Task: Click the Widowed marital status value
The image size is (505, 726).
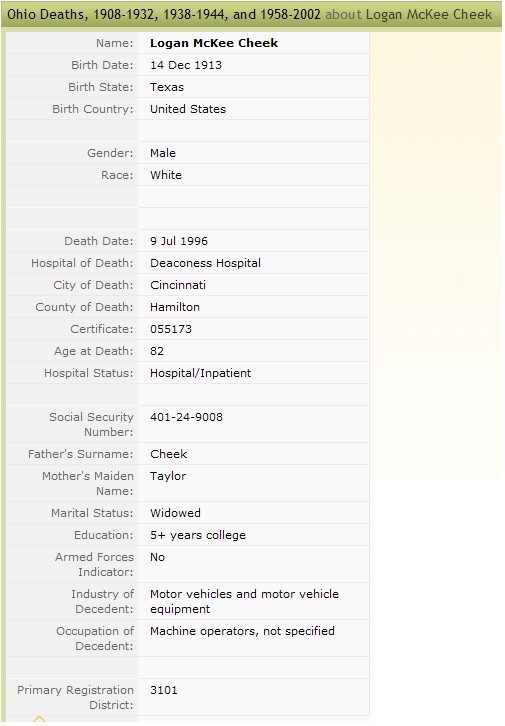Action: point(175,513)
